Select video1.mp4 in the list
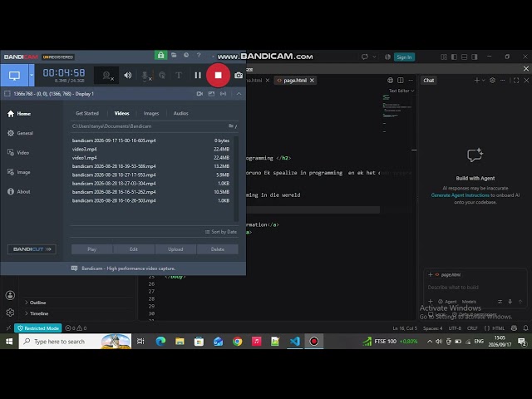This screenshot has width=532, height=399. (150, 158)
